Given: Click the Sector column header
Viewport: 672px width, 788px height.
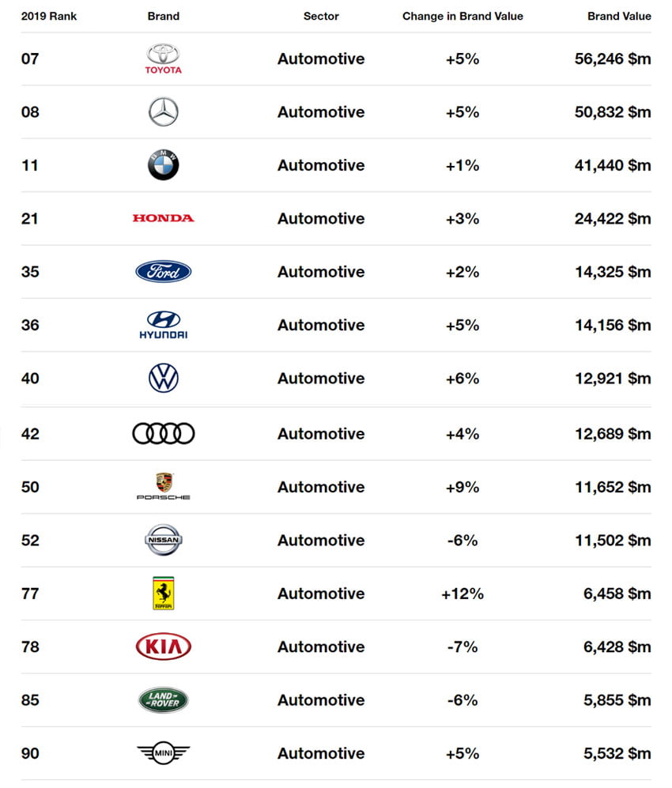Looking at the screenshot, I should pos(321,16).
